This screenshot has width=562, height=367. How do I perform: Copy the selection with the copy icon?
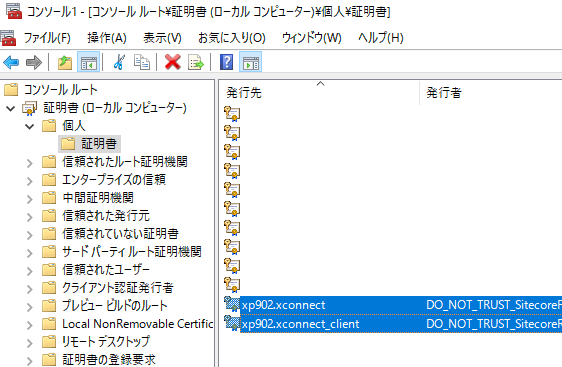click(142, 62)
